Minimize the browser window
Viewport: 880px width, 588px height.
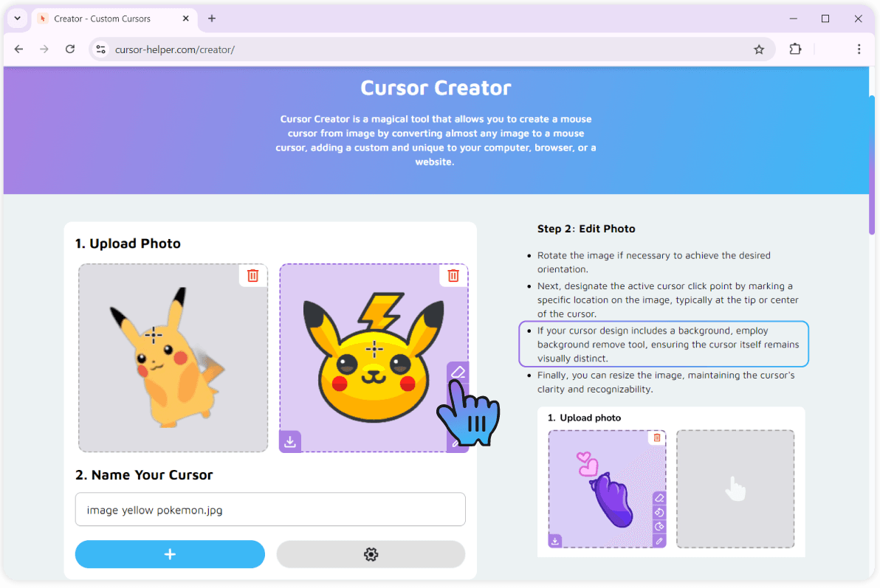pos(793,18)
